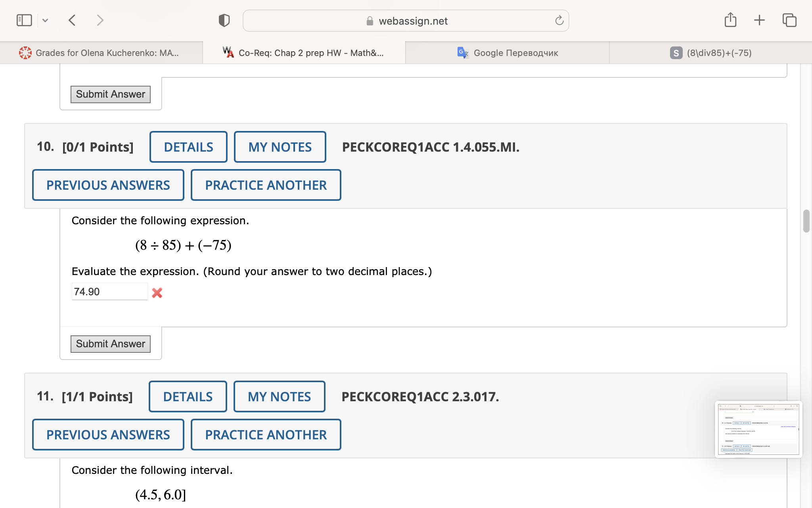Switch to the Google Переводчик tab
The image size is (812, 508).
click(507, 53)
